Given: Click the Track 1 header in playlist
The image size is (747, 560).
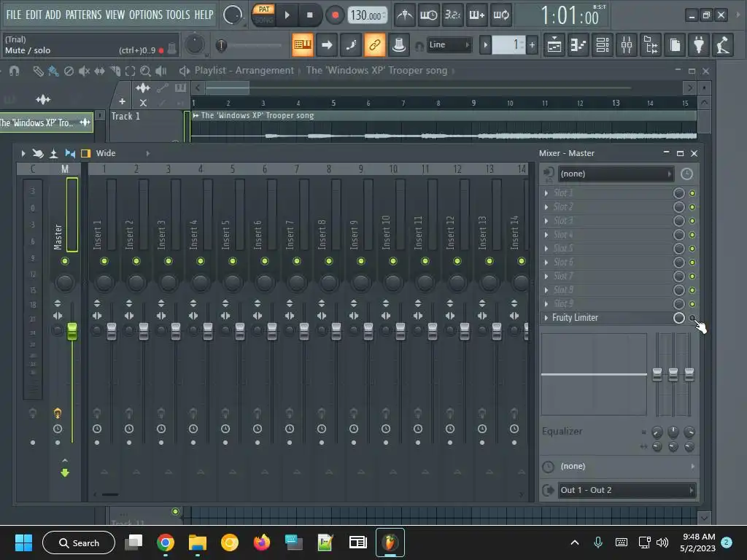Looking at the screenshot, I should tap(145, 125).
